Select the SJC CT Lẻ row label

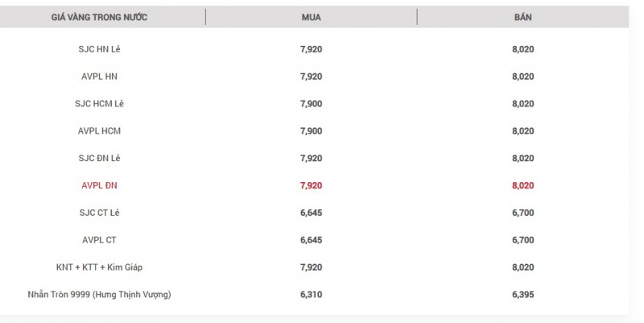[x=100, y=213]
